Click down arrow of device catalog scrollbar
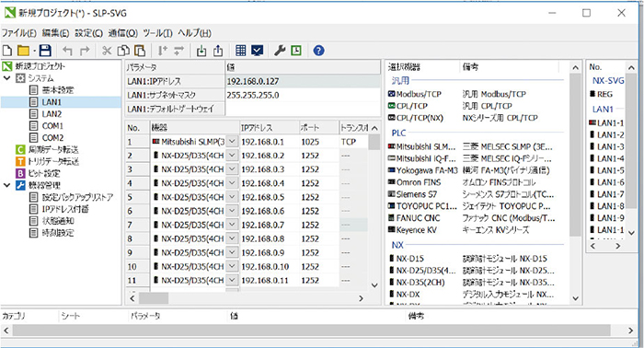 click(x=575, y=298)
